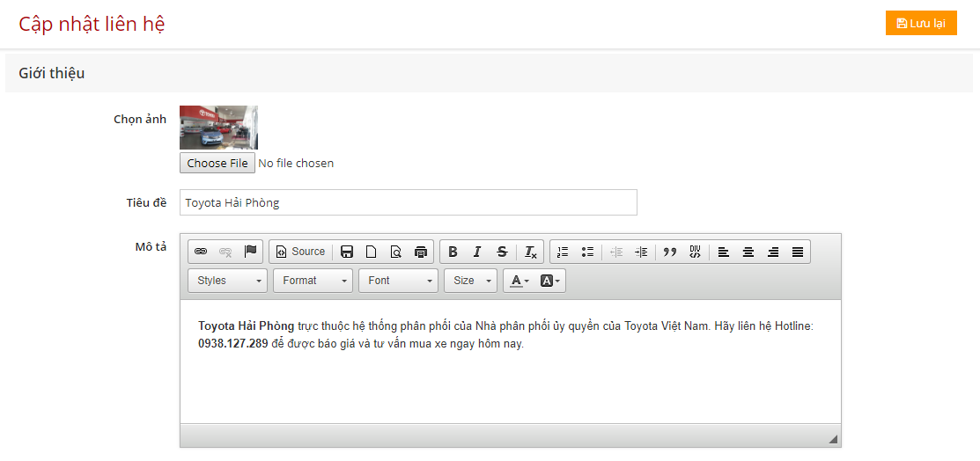Click the editor resize handle corner
This screenshot has width=980, height=461.
coord(832,439)
